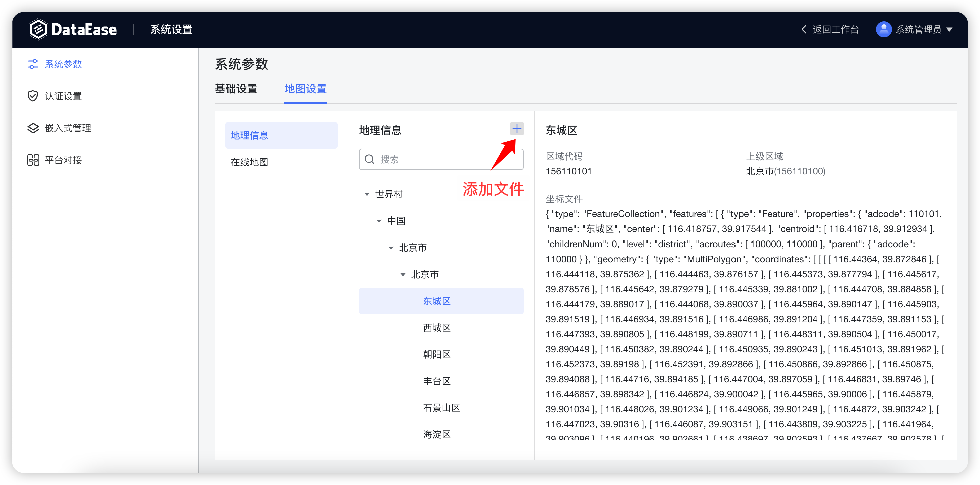Click the 区域代码 label
The image size is (980, 485).
click(564, 156)
